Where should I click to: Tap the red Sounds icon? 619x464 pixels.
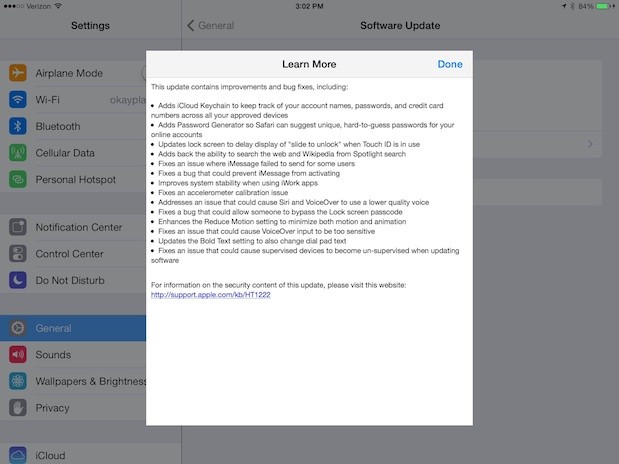click(x=18, y=354)
